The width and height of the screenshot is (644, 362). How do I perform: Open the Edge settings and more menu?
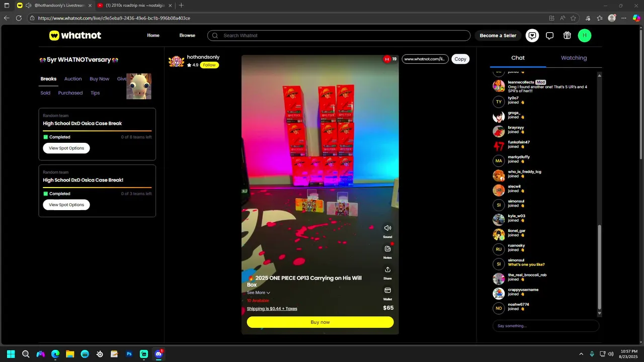click(624, 18)
